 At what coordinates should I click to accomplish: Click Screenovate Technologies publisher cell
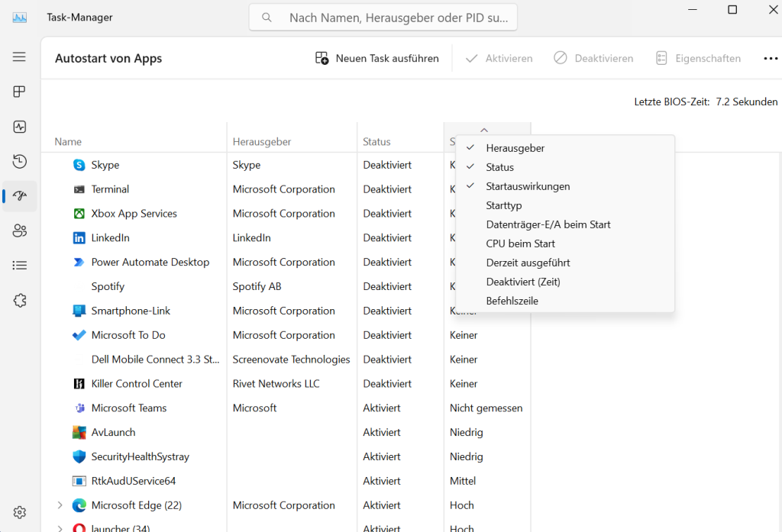(291, 360)
